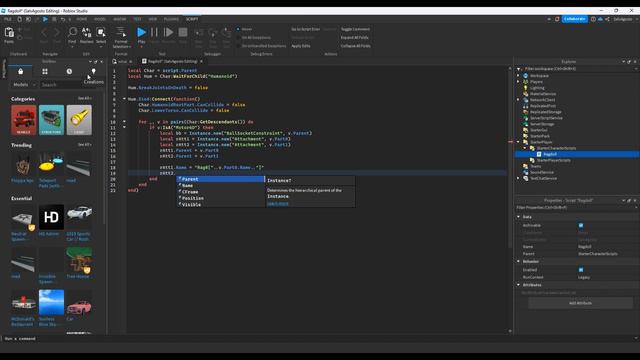This screenshot has height=360, width=640.
Task: Click the Paste clipboard icon
Action: tap(9, 32)
